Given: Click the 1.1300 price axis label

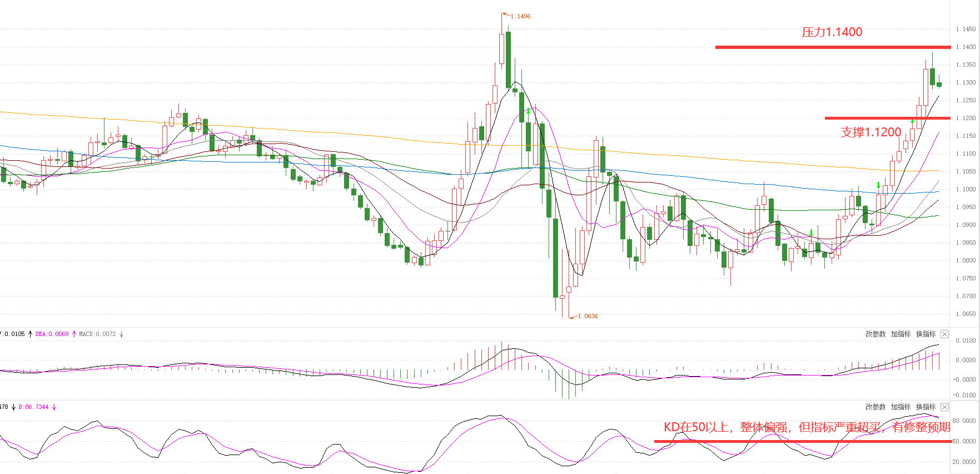Looking at the screenshot, I should [x=966, y=82].
